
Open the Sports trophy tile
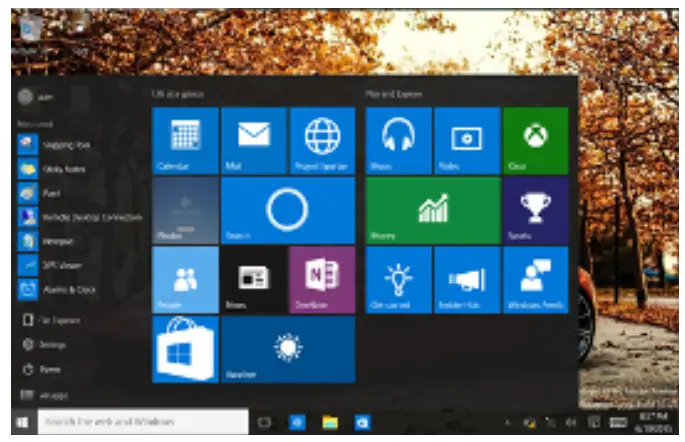536,210
